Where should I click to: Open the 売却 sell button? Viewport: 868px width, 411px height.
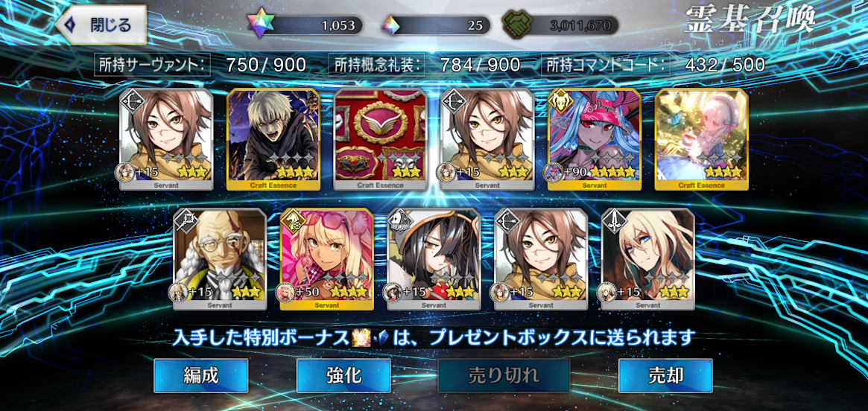[665, 375]
